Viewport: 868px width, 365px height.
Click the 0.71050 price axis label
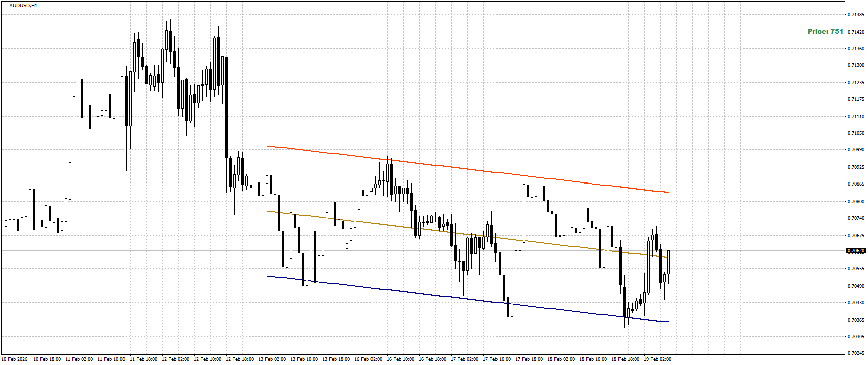pos(856,133)
